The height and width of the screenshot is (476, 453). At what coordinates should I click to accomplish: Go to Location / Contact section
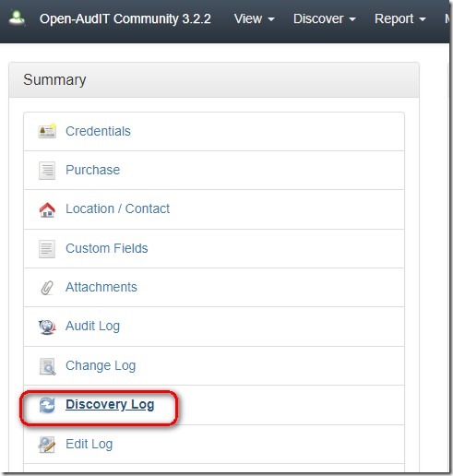coord(117,208)
